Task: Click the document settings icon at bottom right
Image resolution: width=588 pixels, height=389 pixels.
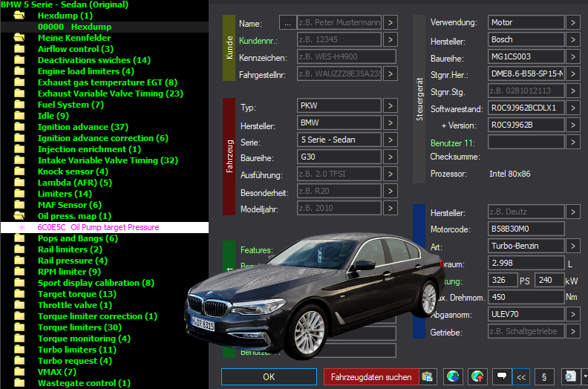Action: 570,376
